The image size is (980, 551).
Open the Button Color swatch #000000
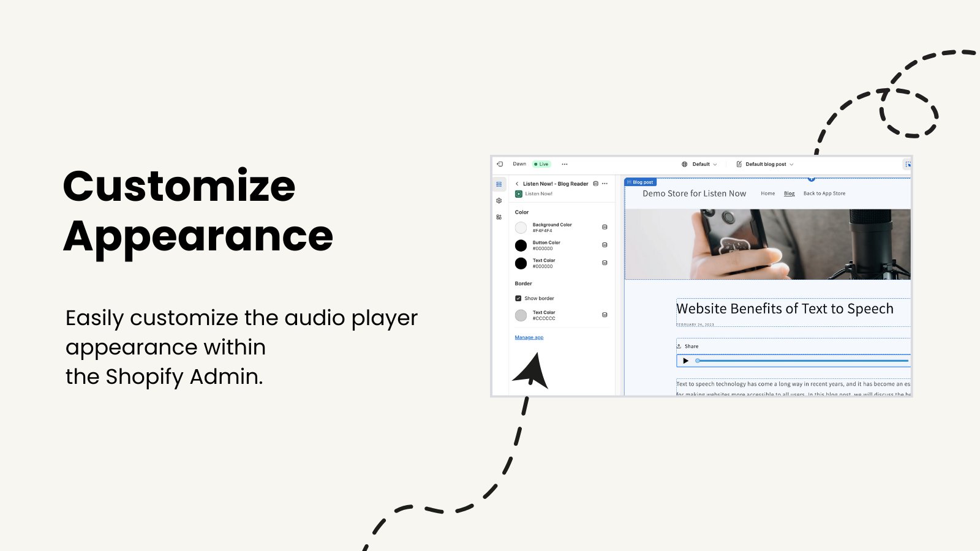(x=521, y=246)
